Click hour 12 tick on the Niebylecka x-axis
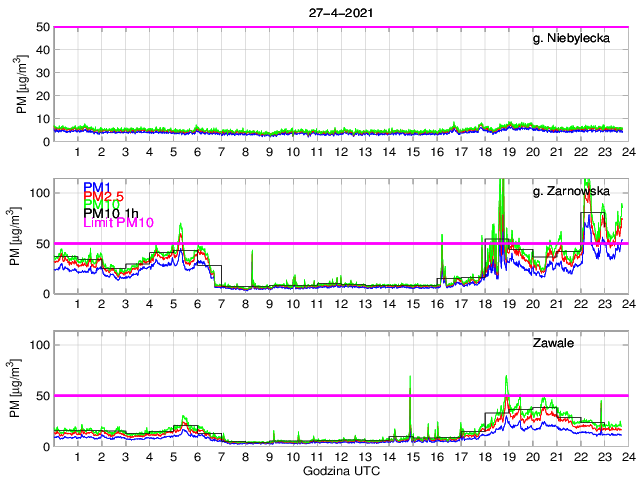The height and width of the screenshot is (480, 640). coord(341,151)
